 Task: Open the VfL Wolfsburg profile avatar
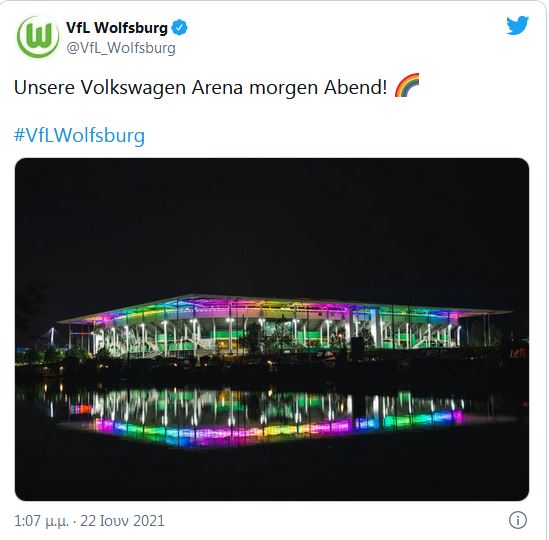click(x=38, y=37)
